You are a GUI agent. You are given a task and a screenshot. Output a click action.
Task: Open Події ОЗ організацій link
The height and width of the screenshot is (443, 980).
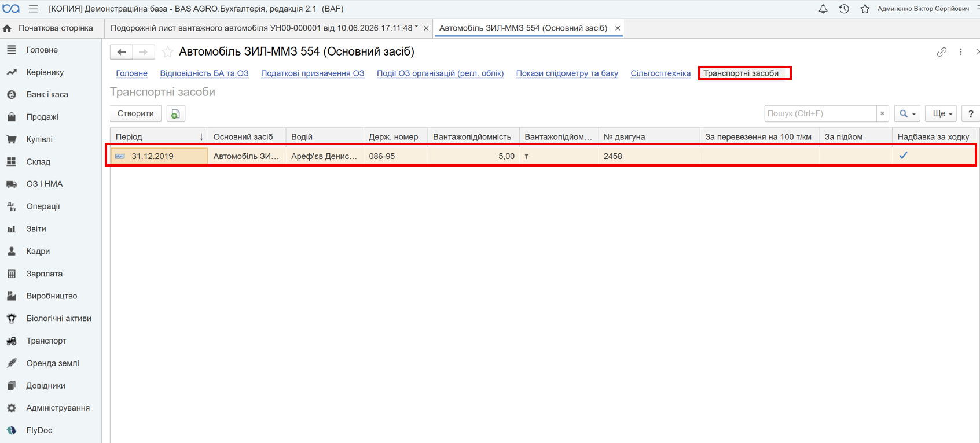click(x=440, y=73)
